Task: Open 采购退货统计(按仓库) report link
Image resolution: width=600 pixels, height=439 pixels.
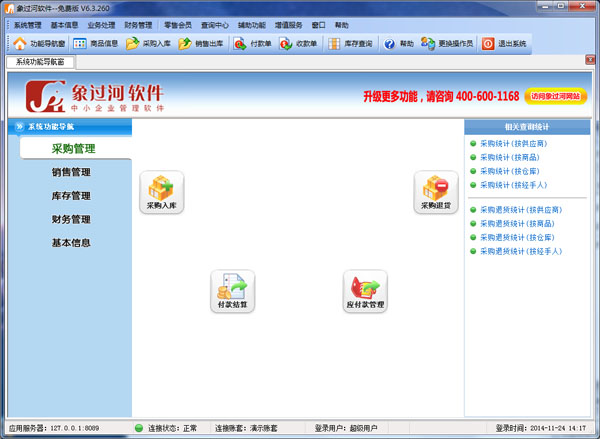Action: tap(517, 237)
